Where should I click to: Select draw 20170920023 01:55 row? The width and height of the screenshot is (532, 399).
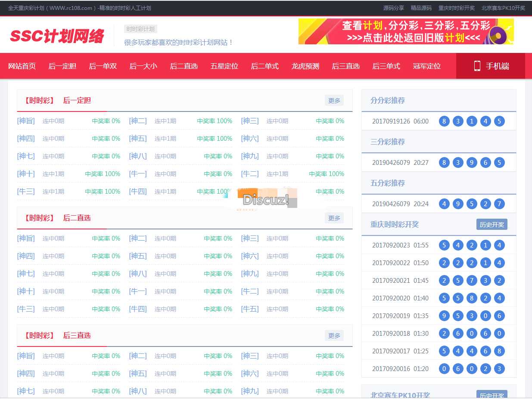[439, 245]
